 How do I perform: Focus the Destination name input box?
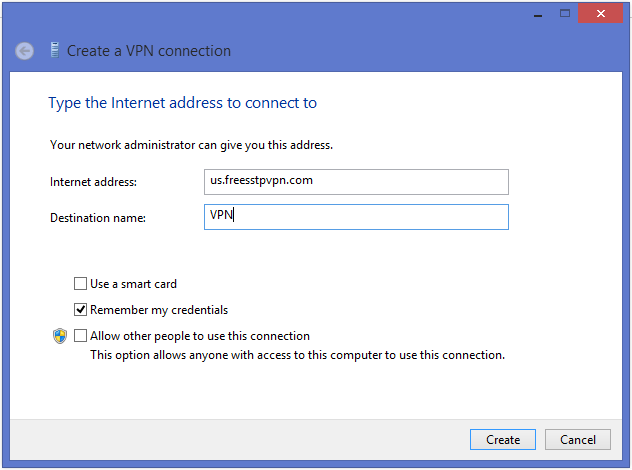[355, 217]
